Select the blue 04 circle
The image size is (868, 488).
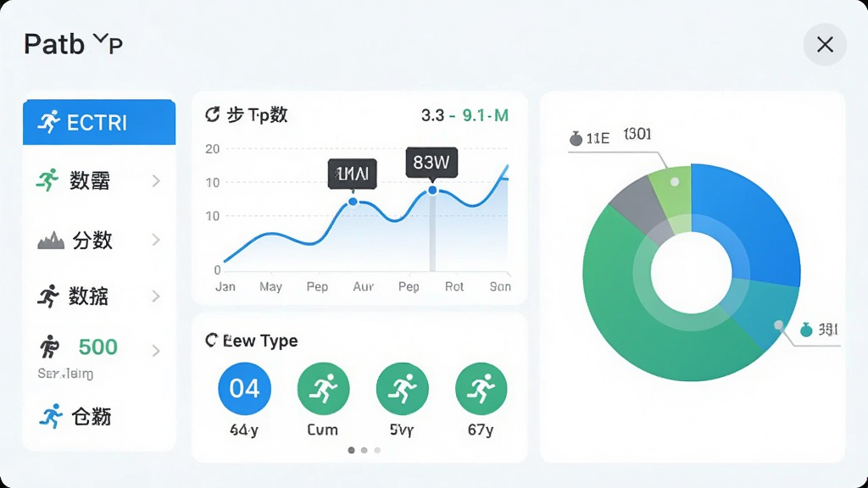pyautogui.click(x=244, y=388)
